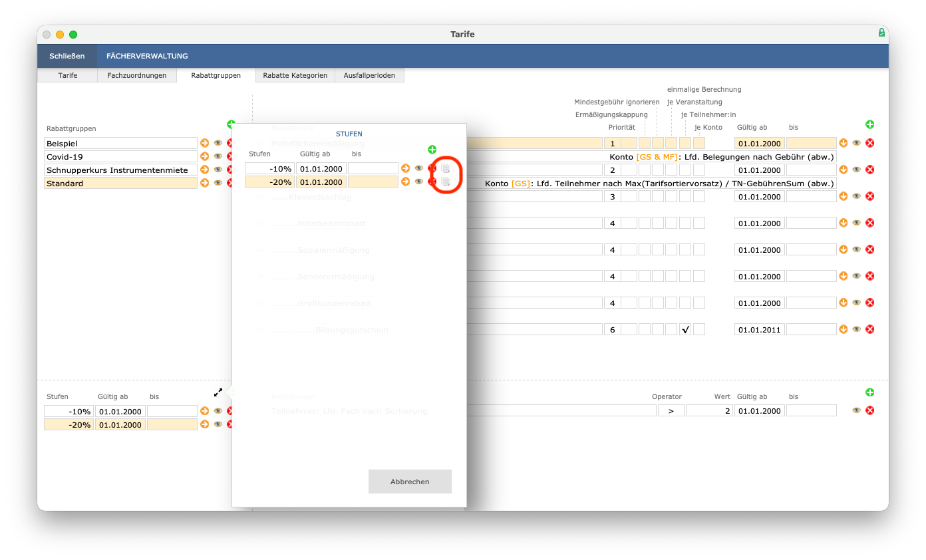
Task: Add a new Stufe with the green plus in popup
Action: click(432, 150)
